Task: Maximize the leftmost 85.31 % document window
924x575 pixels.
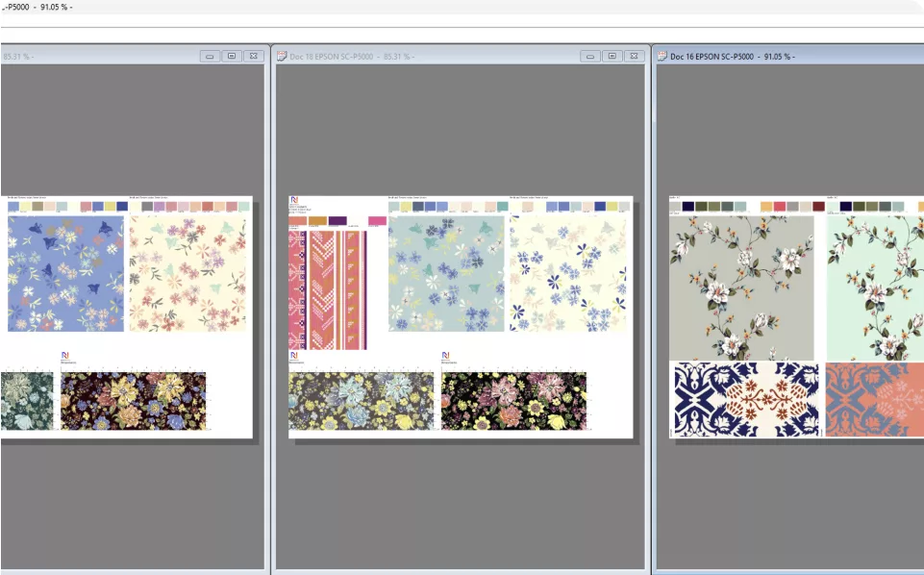Action: pyautogui.click(x=232, y=57)
